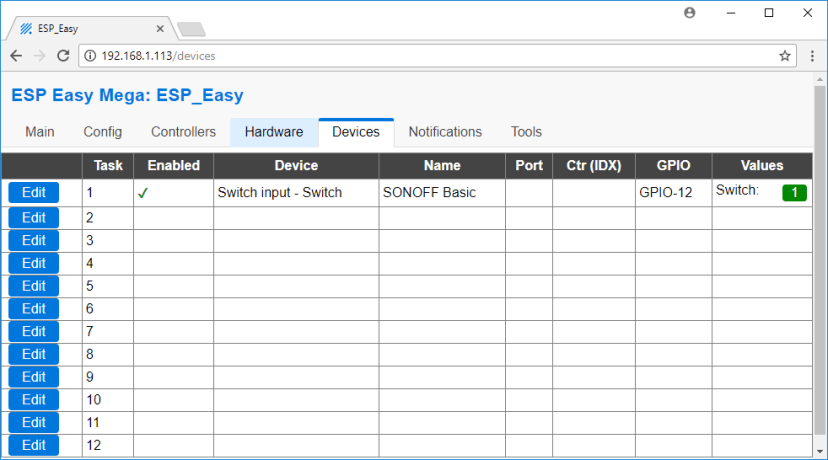This screenshot has height=460, width=828.
Task: Click the site info icon in address bar
Action: pyautogui.click(x=90, y=56)
